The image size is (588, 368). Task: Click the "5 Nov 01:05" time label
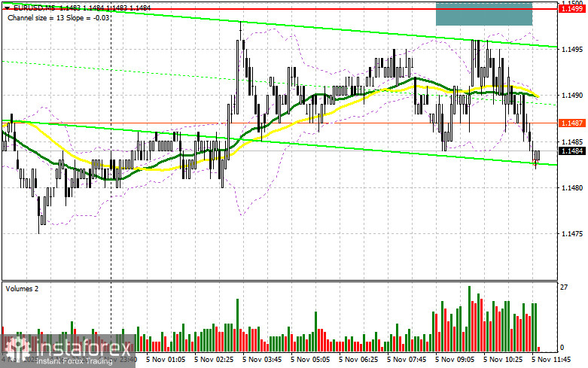click(x=166, y=360)
